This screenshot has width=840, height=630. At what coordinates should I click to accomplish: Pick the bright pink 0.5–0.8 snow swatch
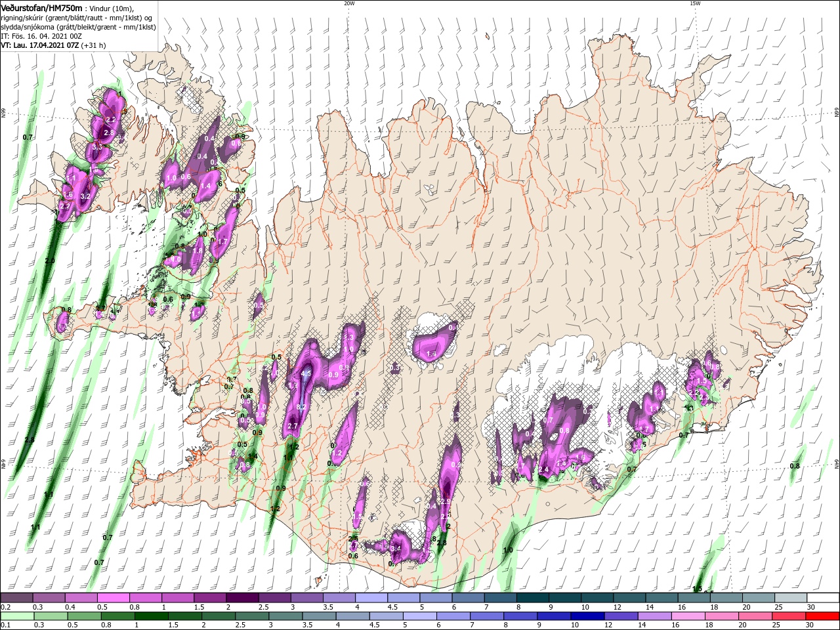point(113,598)
